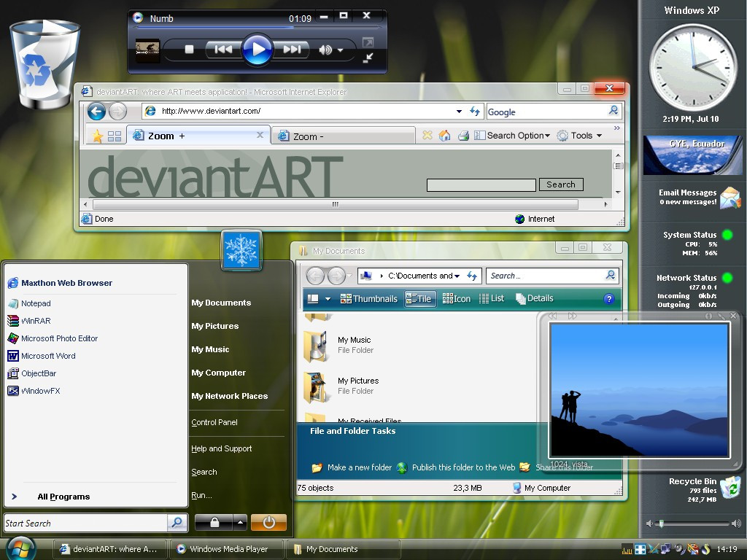Open the Quick Tabs grid icon
This screenshot has height=560, width=747.
point(115,136)
